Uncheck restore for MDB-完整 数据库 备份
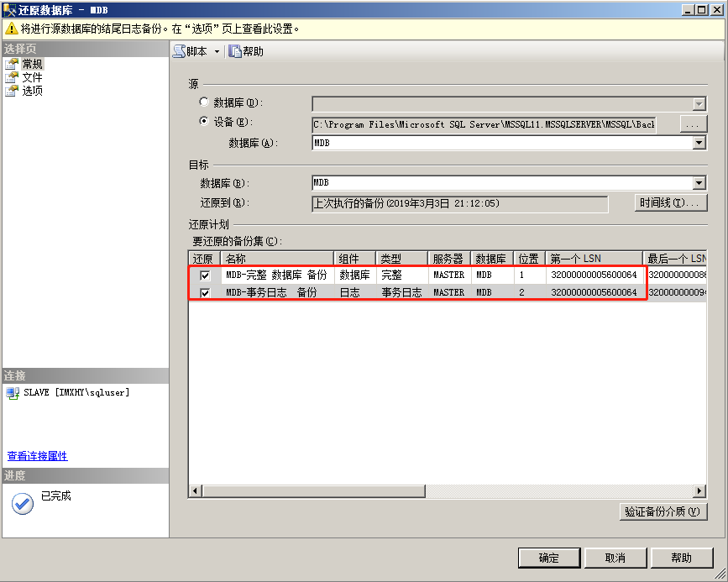 (205, 275)
